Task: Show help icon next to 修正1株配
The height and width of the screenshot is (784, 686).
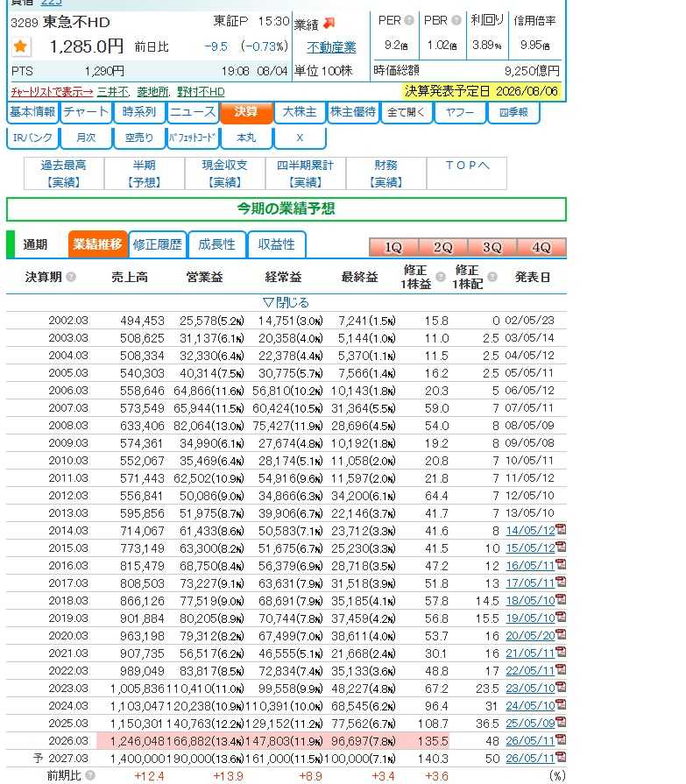Action: tap(492, 277)
